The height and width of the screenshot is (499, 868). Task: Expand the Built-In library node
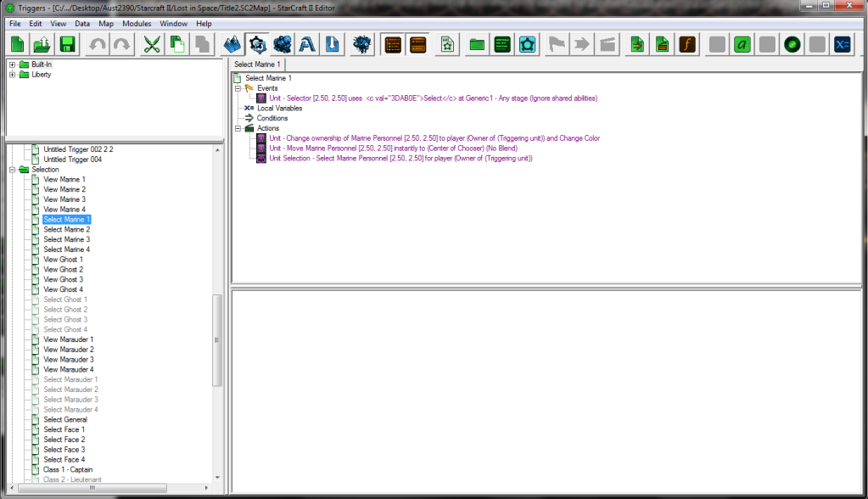12,64
